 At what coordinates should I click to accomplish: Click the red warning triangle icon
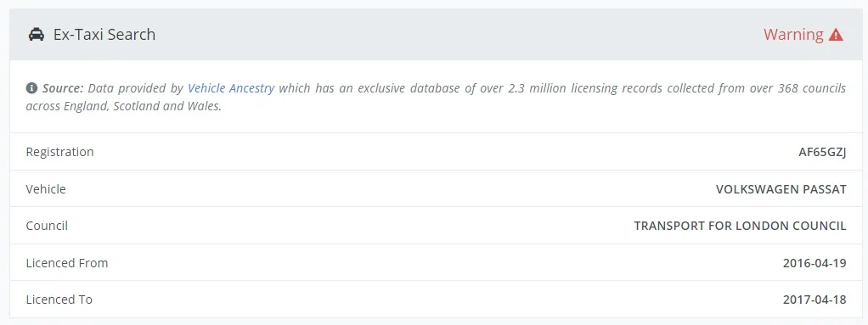(x=836, y=35)
